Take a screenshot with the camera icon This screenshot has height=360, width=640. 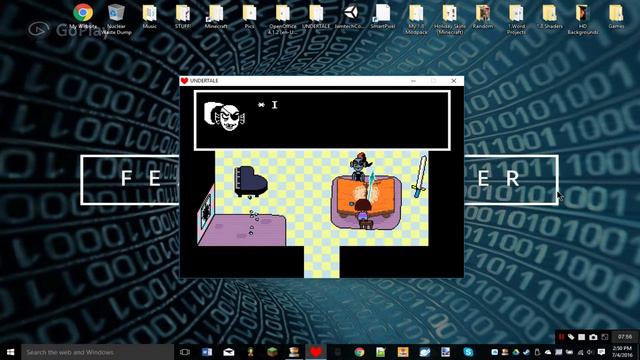pyautogui.click(x=593, y=337)
